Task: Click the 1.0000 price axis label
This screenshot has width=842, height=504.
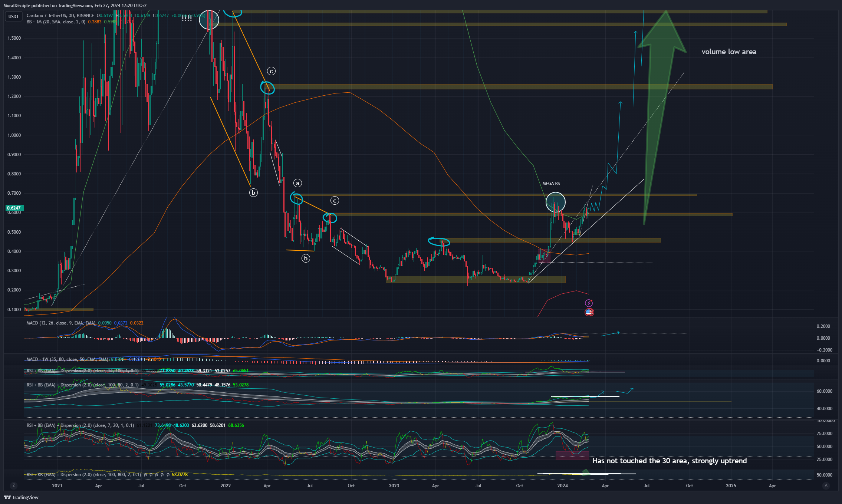Action: [14, 135]
